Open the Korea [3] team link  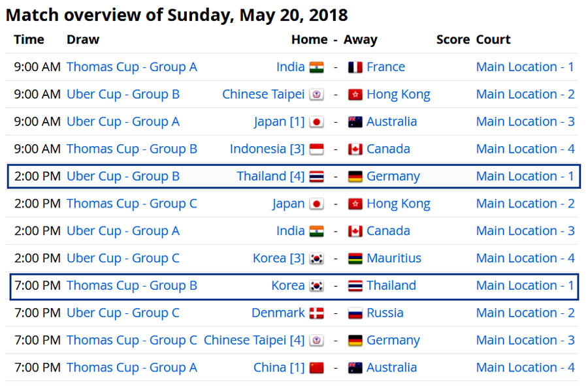pyautogui.click(x=278, y=258)
